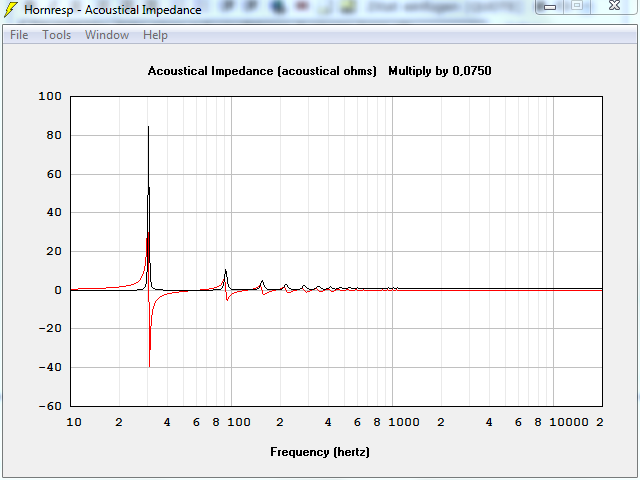Open the Tools menu
The image size is (640, 480).
coord(57,35)
